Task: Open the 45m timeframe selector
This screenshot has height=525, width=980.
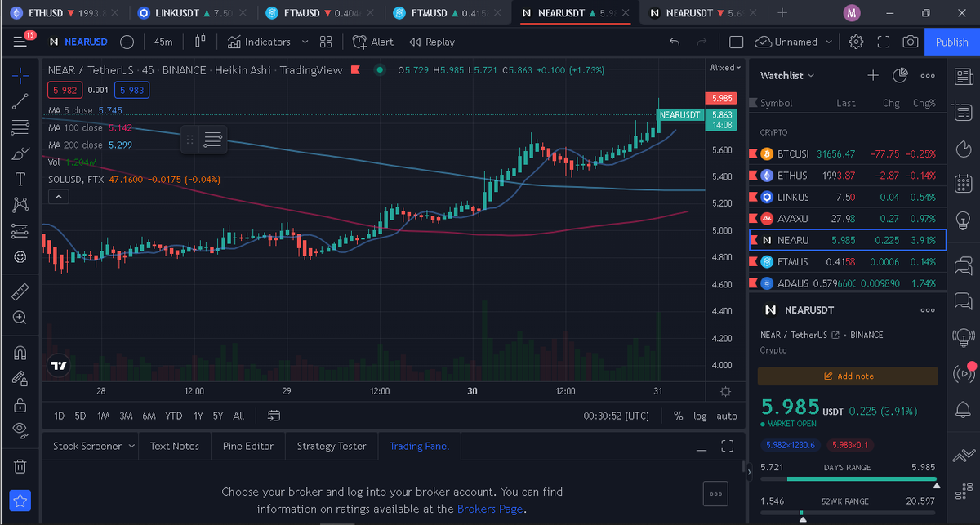Action: [x=163, y=42]
